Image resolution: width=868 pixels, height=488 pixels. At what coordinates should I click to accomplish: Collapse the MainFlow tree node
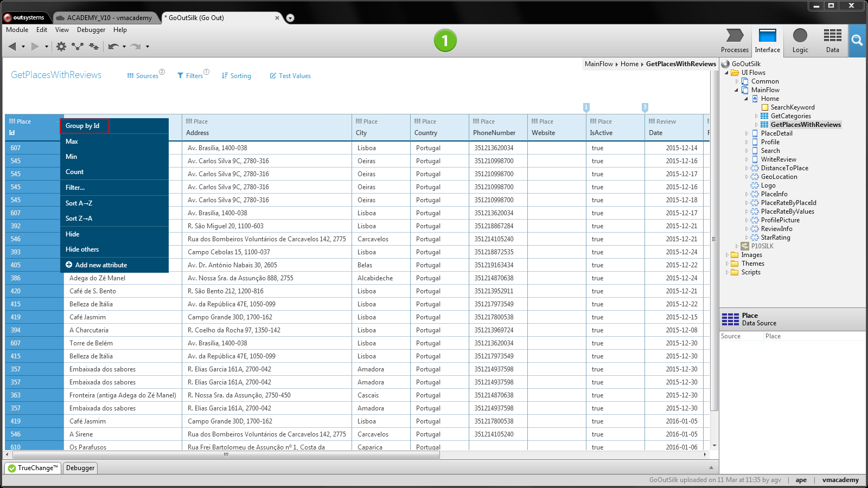click(736, 90)
